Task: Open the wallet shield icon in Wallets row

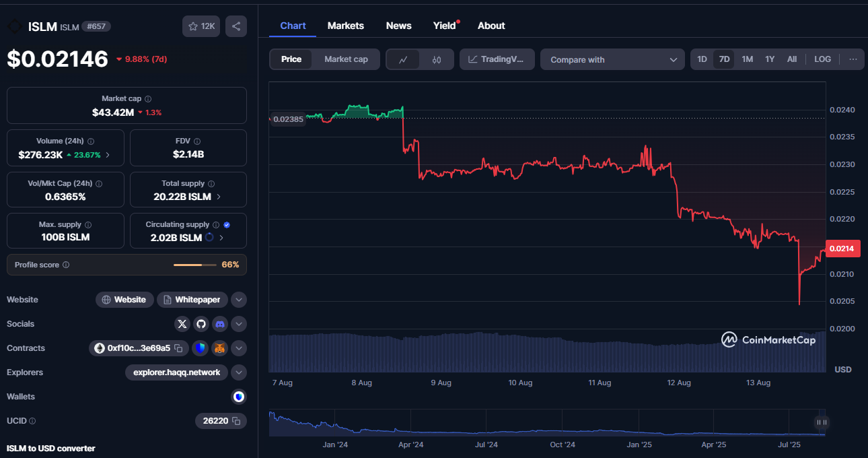Action: (238, 397)
